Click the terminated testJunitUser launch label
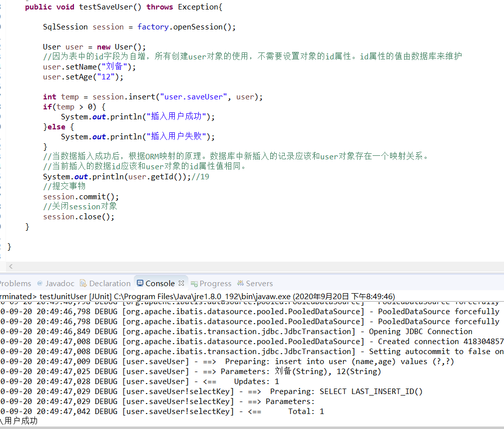Image resolution: width=504 pixels, height=429 pixels. pos(197,296)
